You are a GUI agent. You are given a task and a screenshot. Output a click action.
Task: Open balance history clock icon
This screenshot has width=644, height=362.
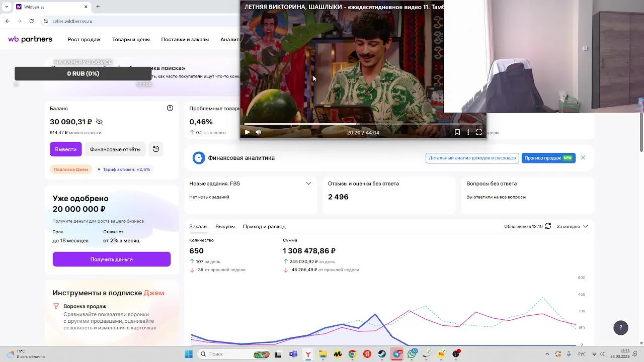(156, 149)
